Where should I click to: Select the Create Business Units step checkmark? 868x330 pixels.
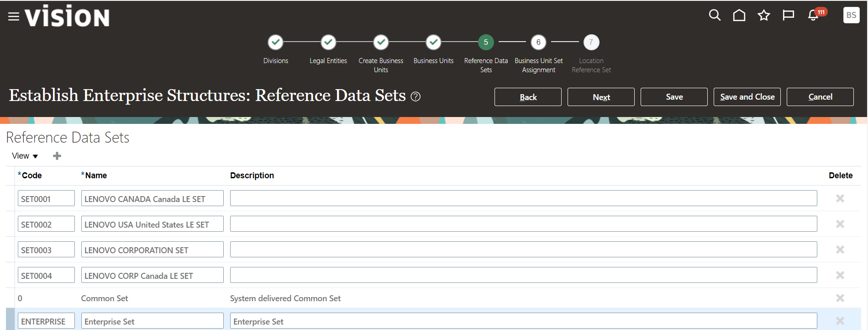click(x=381, y=42)
